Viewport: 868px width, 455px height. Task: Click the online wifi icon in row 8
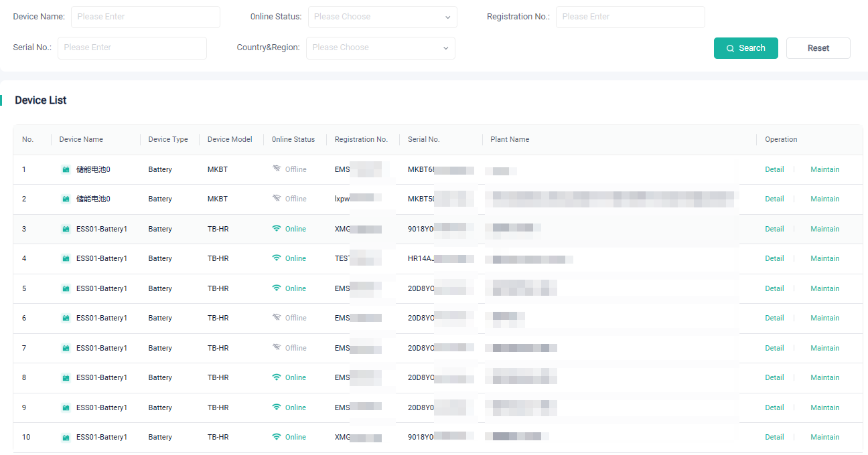click(277, 377)
